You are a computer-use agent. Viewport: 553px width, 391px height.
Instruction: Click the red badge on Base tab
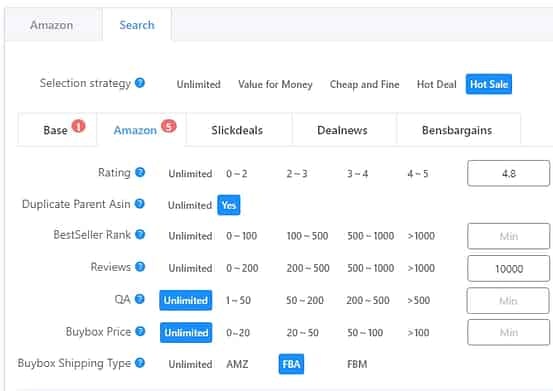[79, 126]
